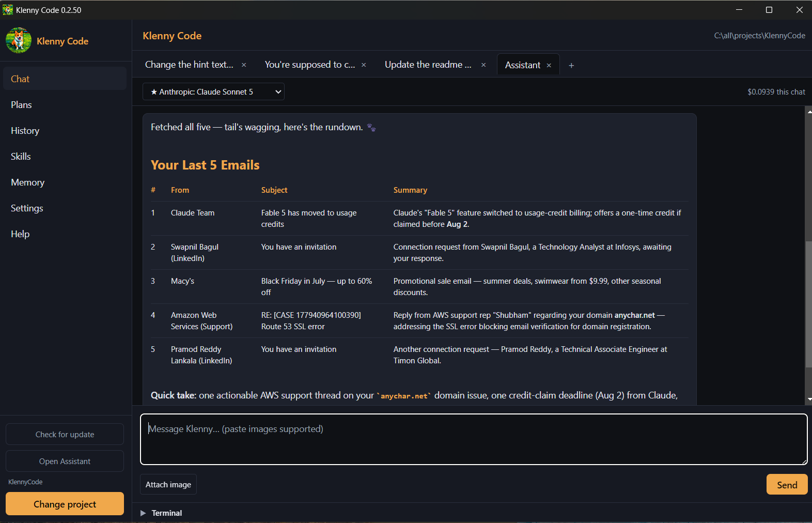Image resolution: width=812 pixels, height=523 pixels.
Task: Click the Attach image button
Action: (168, 484)
